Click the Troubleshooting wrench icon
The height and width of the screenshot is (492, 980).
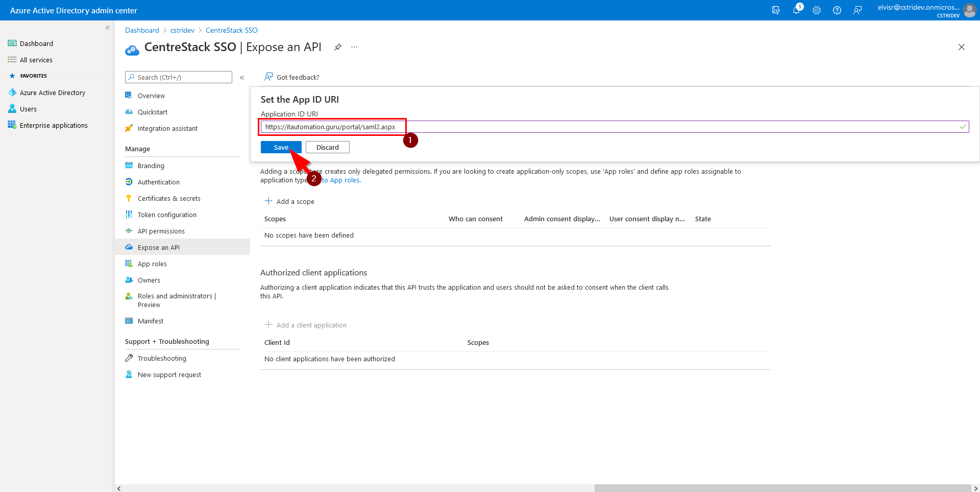pyautogui.click(x=129, y=358)
